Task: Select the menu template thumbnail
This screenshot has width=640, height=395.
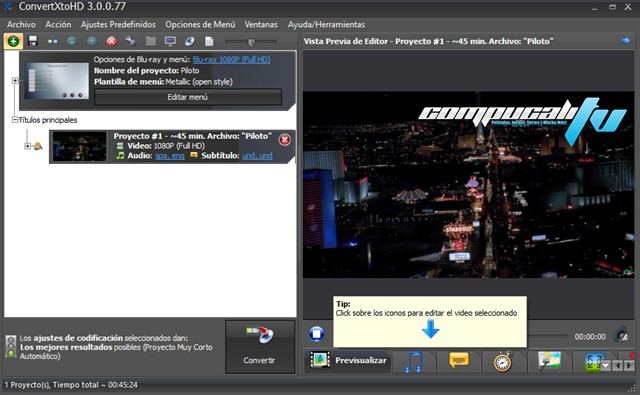Action: pyautogui.click(x=57, y=80)
